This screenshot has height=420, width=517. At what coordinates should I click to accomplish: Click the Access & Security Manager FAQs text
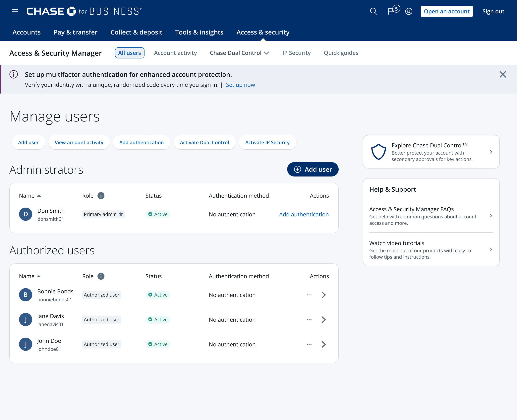411,209
